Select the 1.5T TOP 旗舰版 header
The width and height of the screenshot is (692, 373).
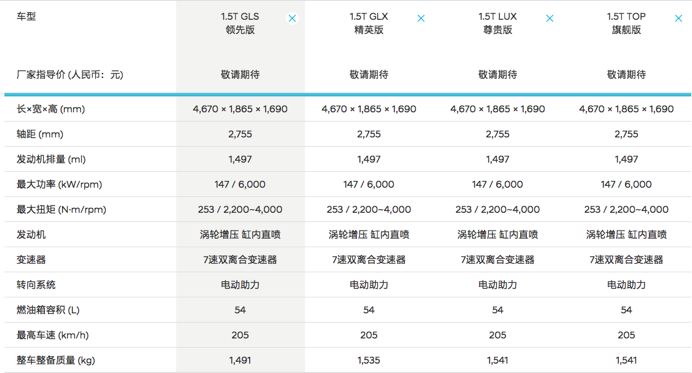(626, 23)
